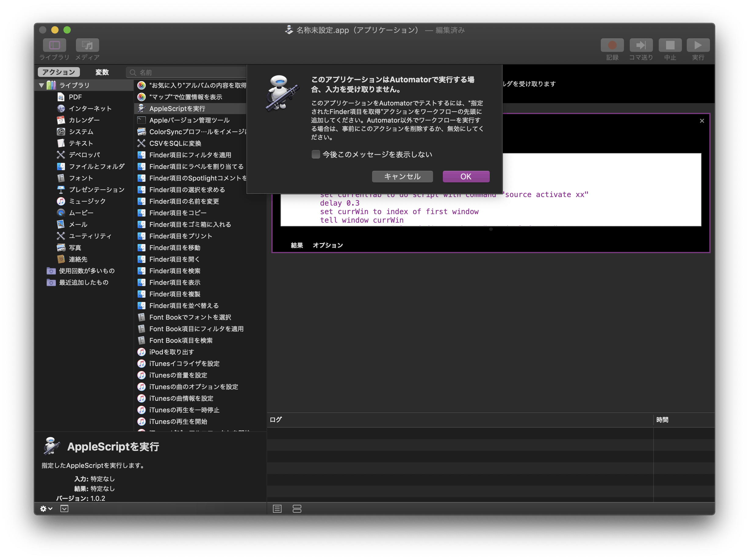
Task: Click the Library toolbar icon
Action: tap(55, 45)
